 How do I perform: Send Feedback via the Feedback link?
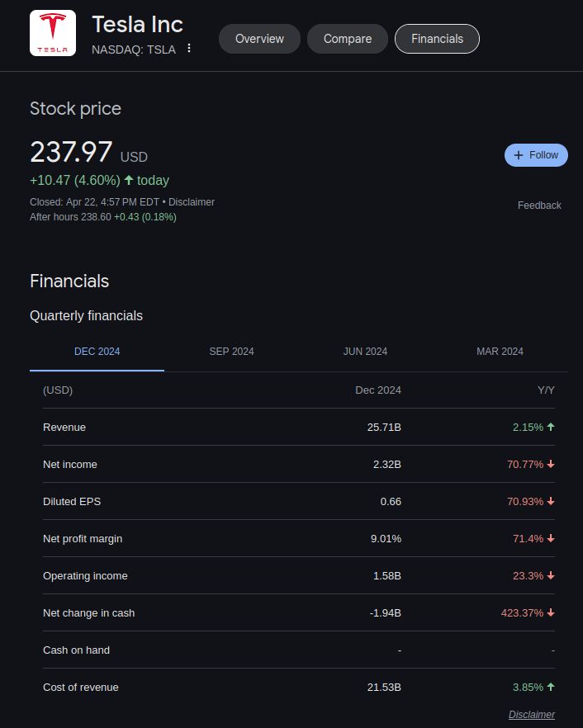click(539, 206)
